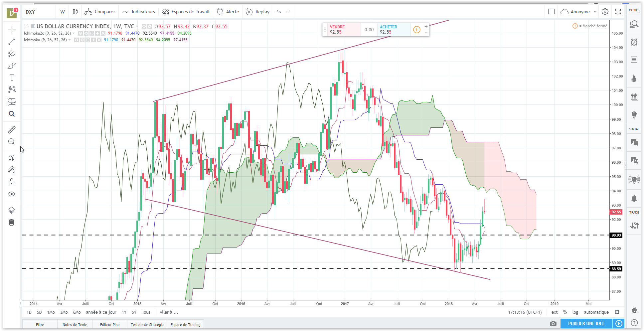Open the 'Aller à ...' date picker
The image size is (644, 331).
point(169,312)
